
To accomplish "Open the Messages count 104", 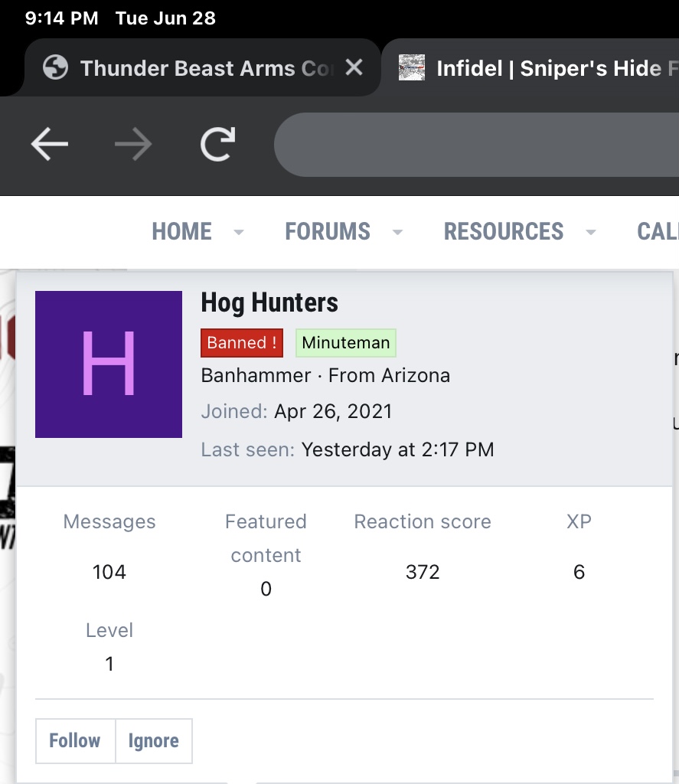I will pos(109,572).
